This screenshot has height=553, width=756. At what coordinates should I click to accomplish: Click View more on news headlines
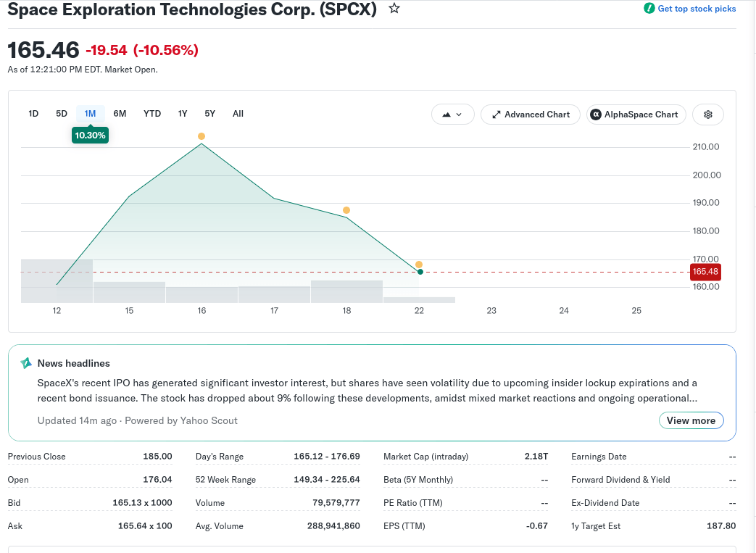click(691, 420)
